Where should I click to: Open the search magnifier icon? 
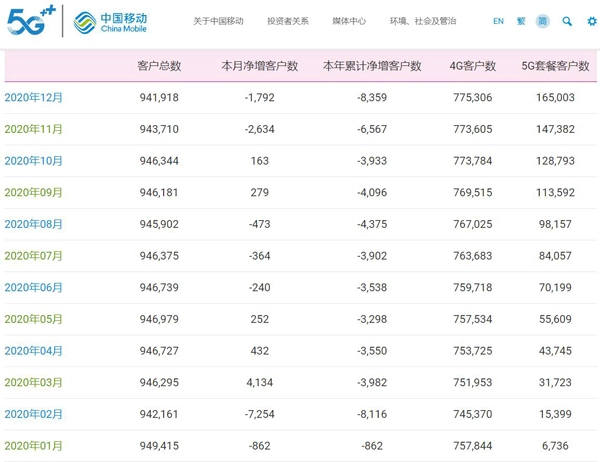pyautogui.click(x=567, y=21)
